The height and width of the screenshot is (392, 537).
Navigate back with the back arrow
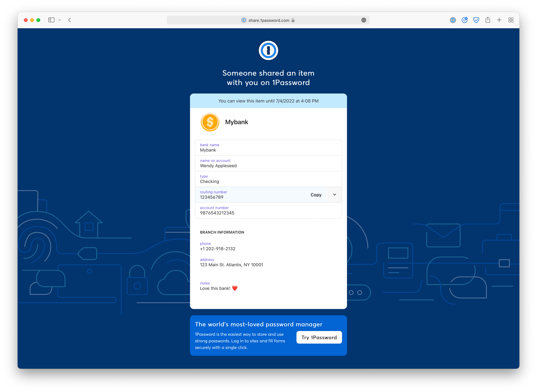pos(69,20)
